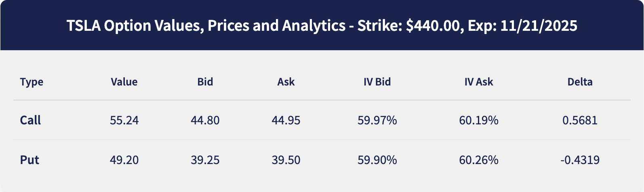Select the Call row label

click(x=30, y=120)
